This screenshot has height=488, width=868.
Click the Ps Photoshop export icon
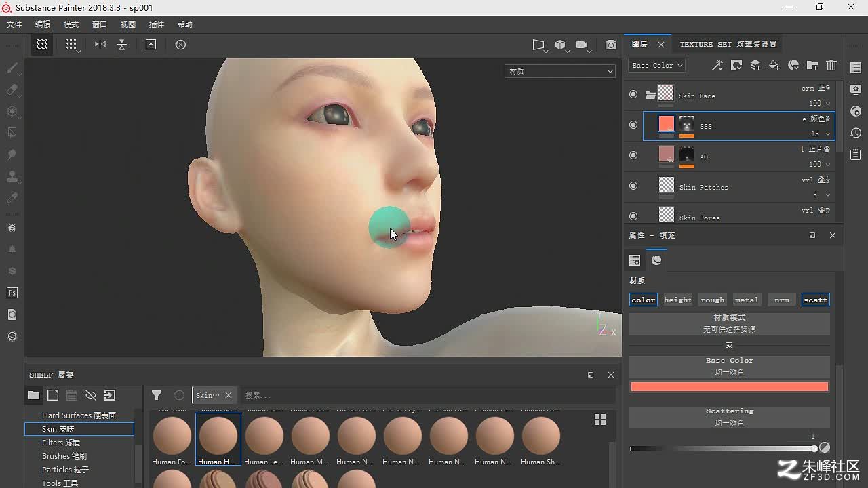12,293
